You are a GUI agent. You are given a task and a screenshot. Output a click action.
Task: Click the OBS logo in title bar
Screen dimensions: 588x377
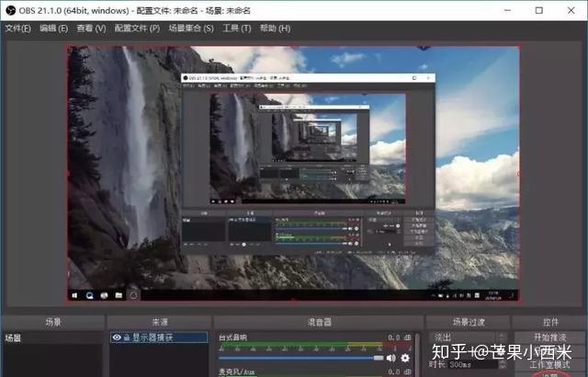click(11, 10)
